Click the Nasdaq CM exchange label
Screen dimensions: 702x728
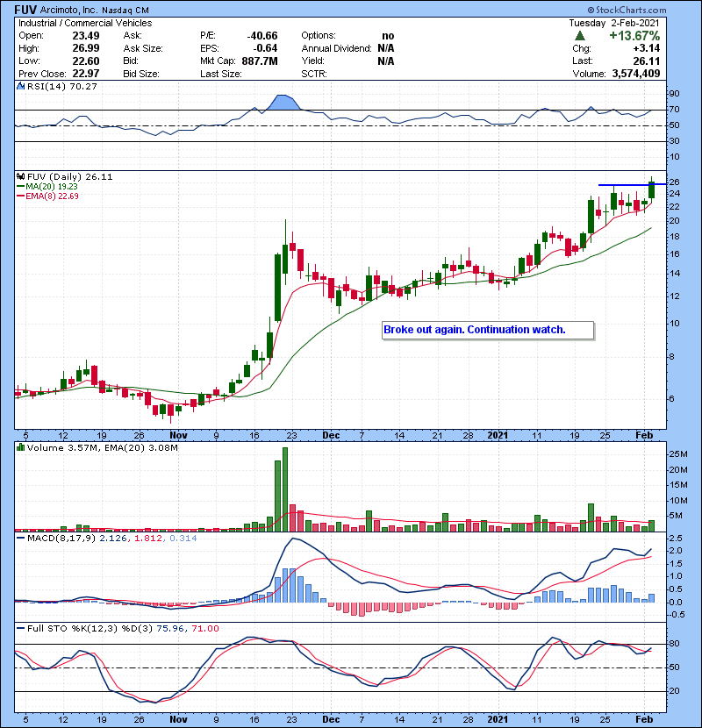click(x=125, y=11)
